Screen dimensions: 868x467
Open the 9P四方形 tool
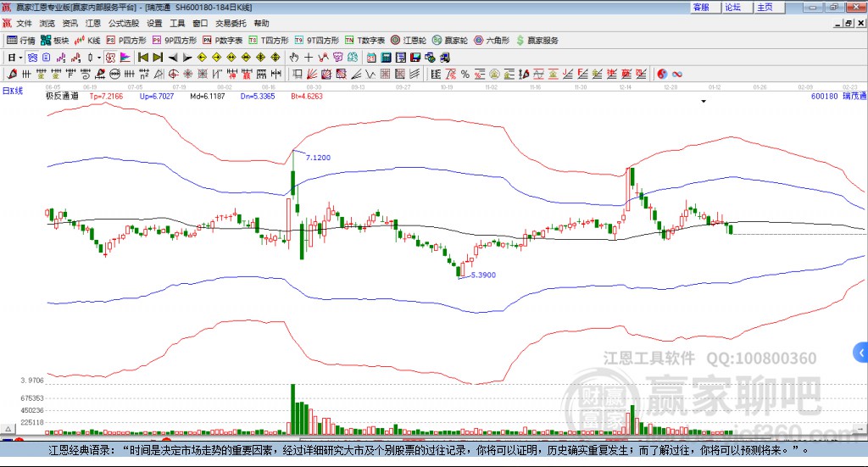click(175, 41)
